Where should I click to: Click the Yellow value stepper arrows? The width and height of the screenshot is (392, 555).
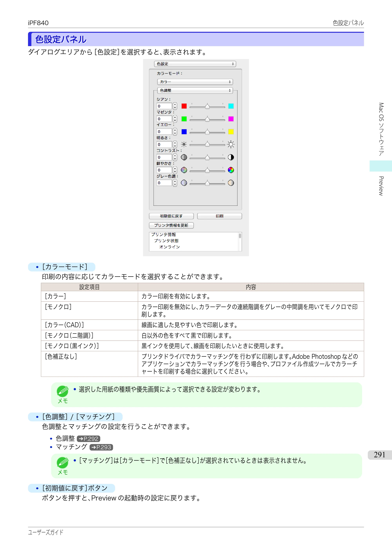(x=175, y=132)
